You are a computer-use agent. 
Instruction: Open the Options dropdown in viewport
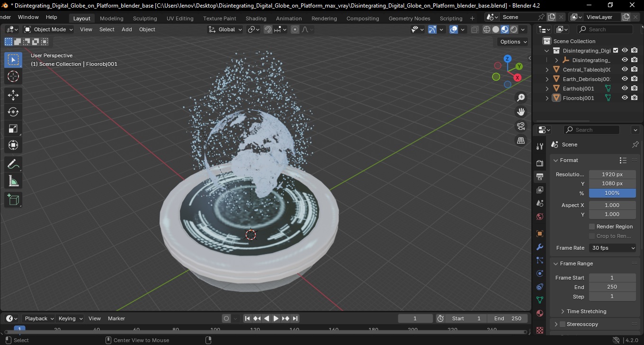pyautogui.click(x=514, y=42)
